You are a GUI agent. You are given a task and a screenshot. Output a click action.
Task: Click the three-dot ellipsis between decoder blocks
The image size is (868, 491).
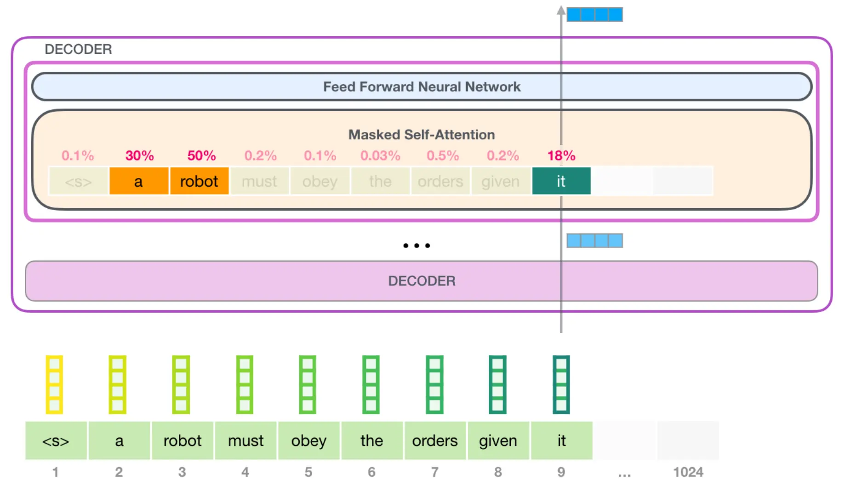coord(417,245)
